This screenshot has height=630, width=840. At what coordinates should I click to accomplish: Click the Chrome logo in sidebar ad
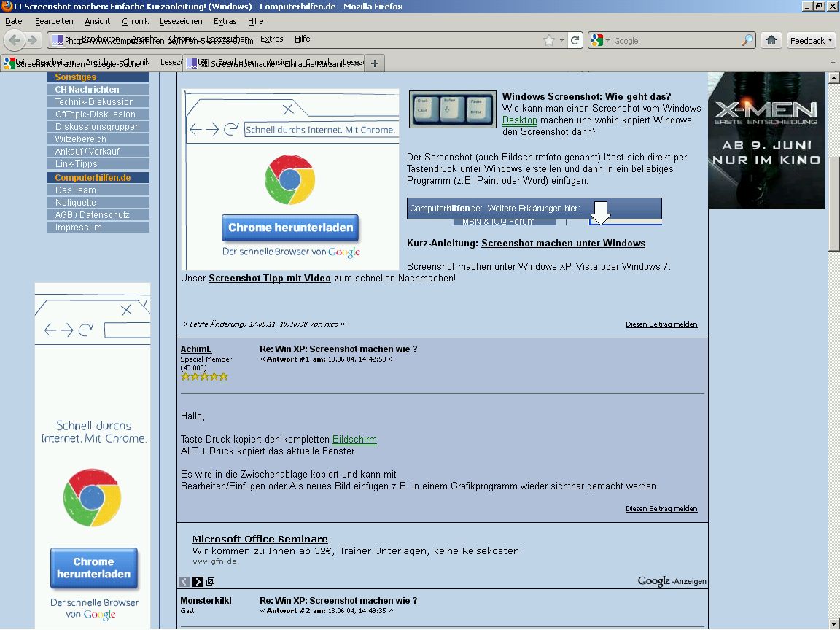pos(92,497)
